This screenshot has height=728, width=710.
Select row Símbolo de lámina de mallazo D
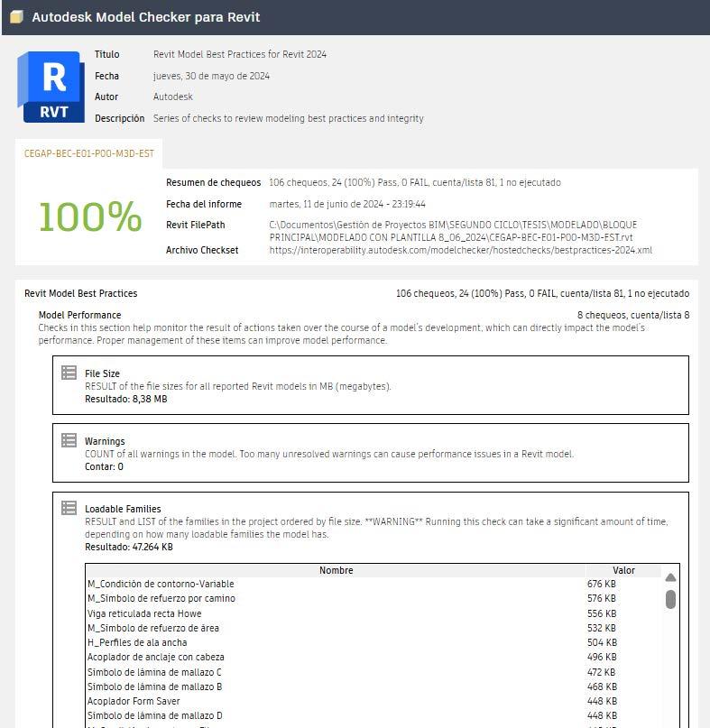tap(336, 715)
